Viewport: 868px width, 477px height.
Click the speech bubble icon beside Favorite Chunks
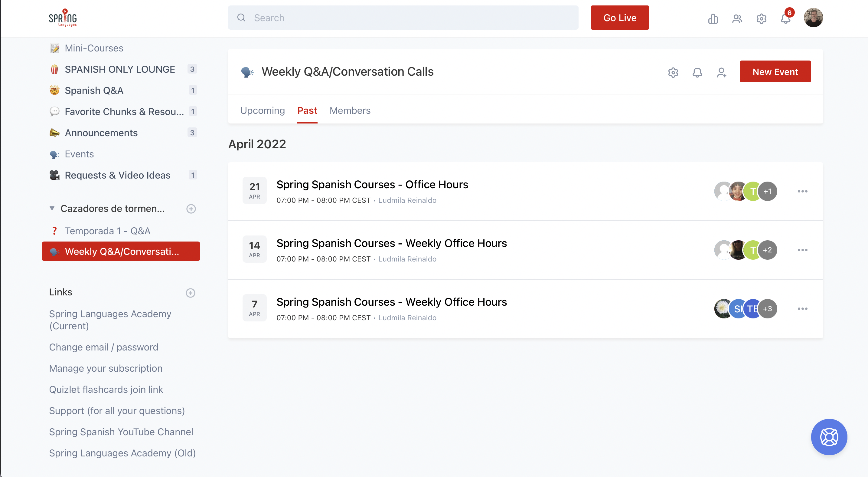(54, 112)
